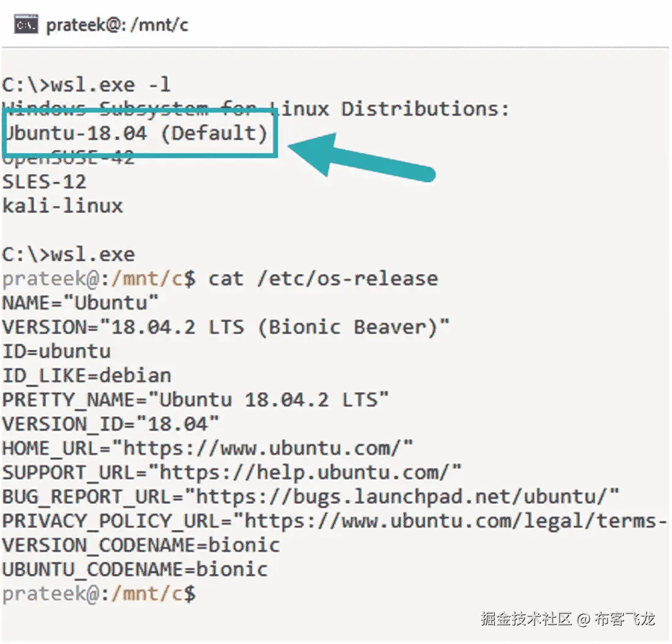Click the https://help.ubuntu.com/ support URL
Screen dimensions: 672x644
[310, 472]
